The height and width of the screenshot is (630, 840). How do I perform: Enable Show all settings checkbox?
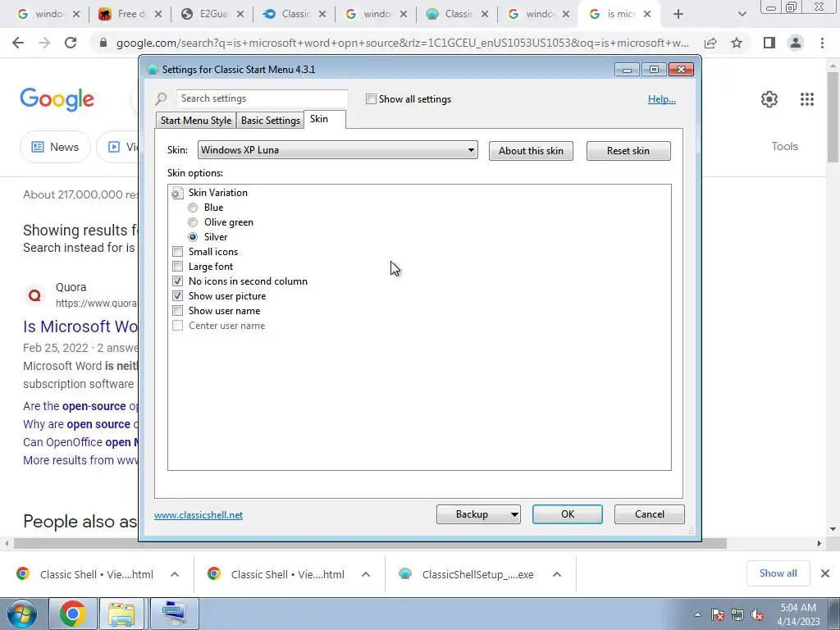(371, 99)
